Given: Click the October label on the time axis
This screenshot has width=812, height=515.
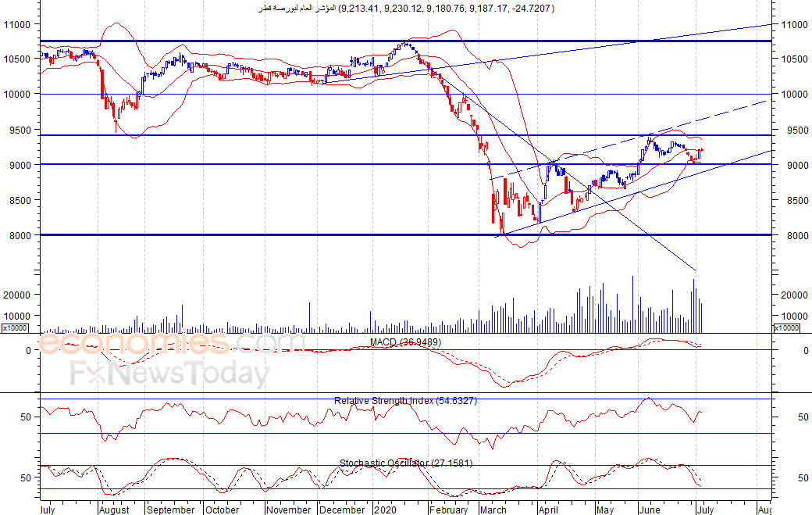Looking at the screenshot, I should pyautogui.click(x=223, y=510).
